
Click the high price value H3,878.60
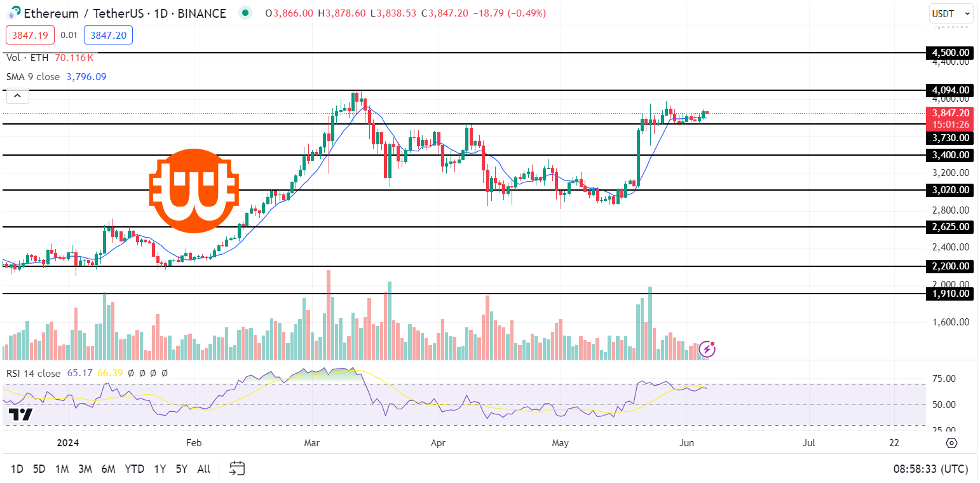(343, 13)
